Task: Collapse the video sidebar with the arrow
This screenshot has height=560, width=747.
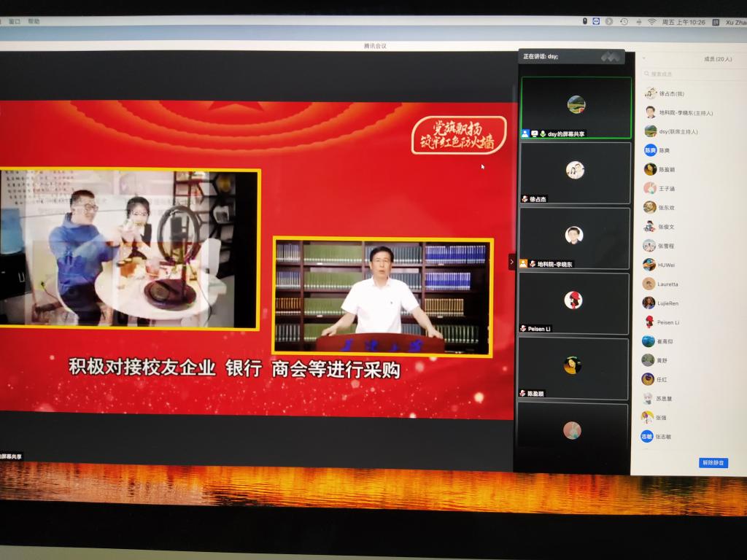Action: (511, 262)
